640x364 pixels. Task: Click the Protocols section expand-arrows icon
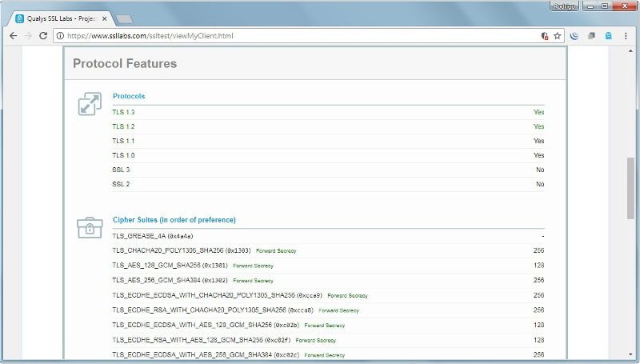(x=90, y=104)
